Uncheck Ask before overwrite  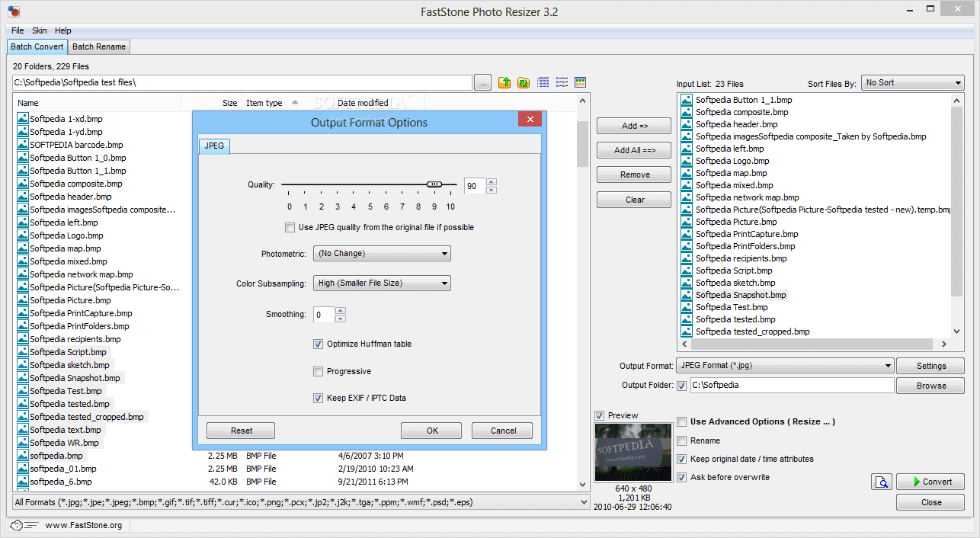point(682,477)
